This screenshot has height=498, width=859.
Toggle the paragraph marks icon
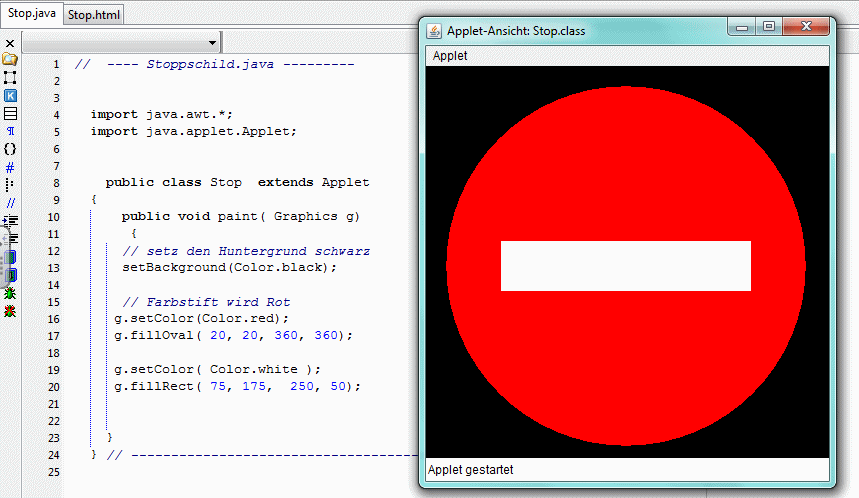10,131
